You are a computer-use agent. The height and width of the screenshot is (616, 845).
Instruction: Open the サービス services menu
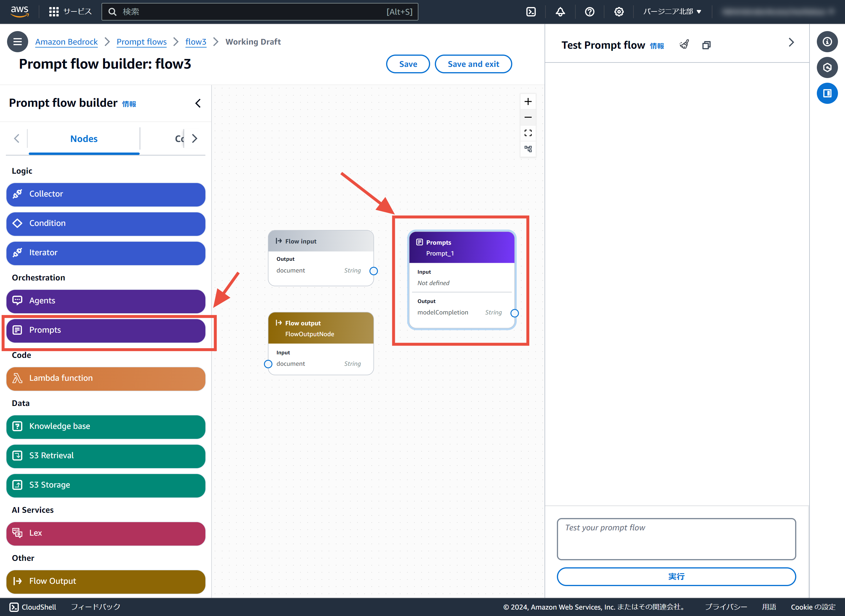(70, 12)
